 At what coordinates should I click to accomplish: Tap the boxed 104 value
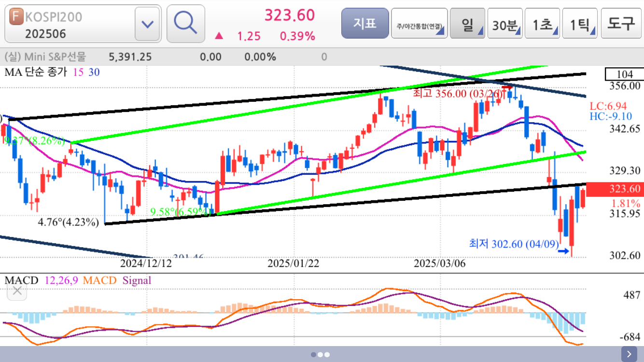click(x=625, y=74)
